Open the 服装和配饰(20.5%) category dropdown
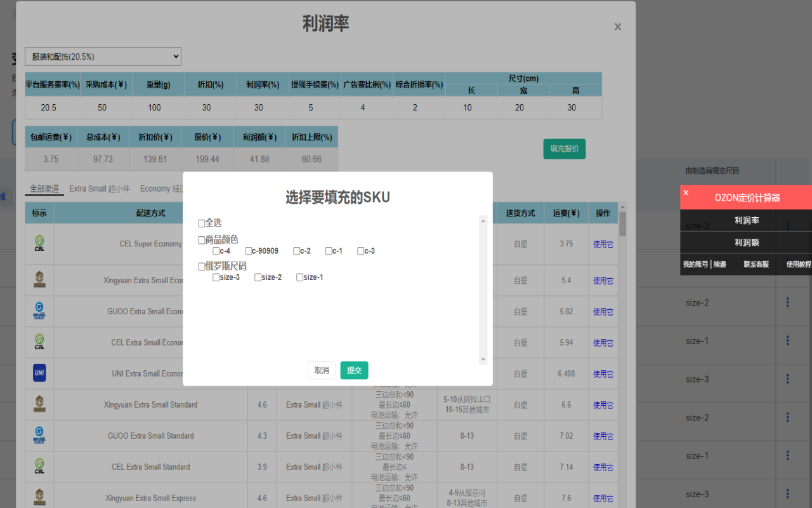The image size is (812, 508). coord(102,57)
